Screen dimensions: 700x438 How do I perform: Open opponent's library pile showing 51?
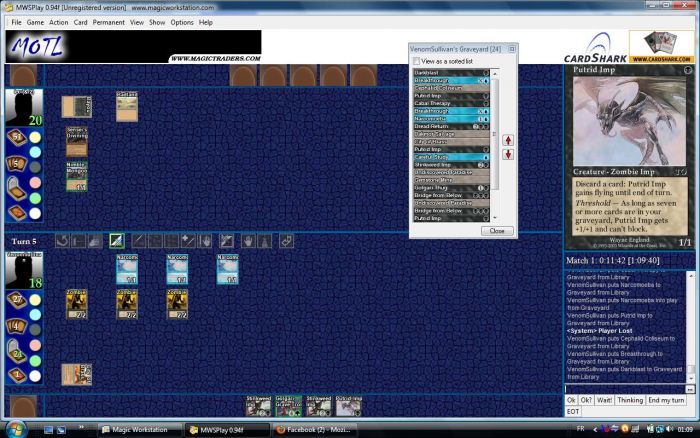pyautogui.click(x=17, y=137)
